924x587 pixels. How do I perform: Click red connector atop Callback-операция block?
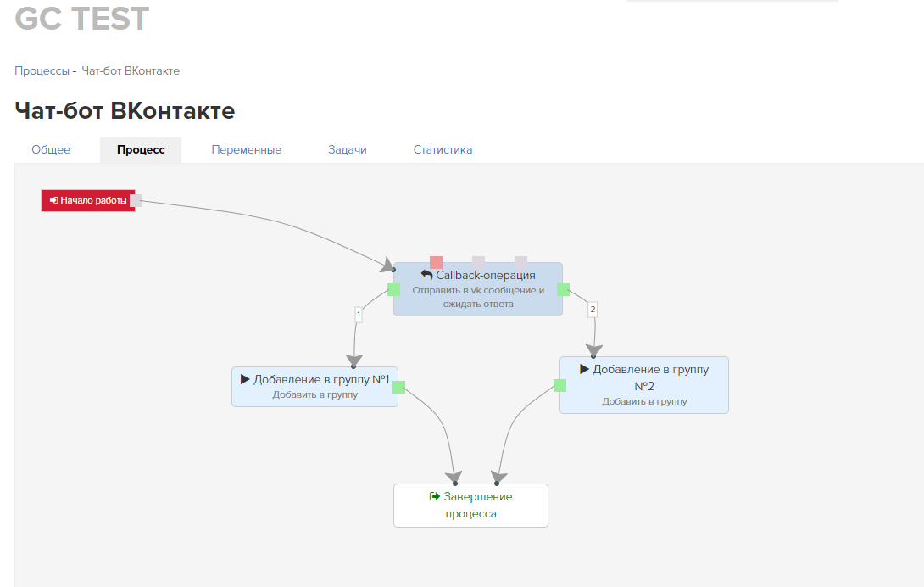click(436, 262)
